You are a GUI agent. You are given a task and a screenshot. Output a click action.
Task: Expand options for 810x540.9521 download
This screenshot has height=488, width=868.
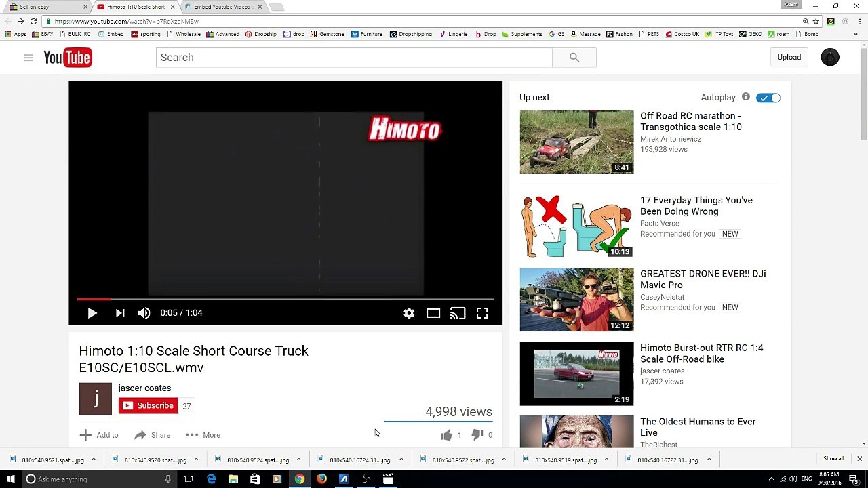[x=94, y=460]
